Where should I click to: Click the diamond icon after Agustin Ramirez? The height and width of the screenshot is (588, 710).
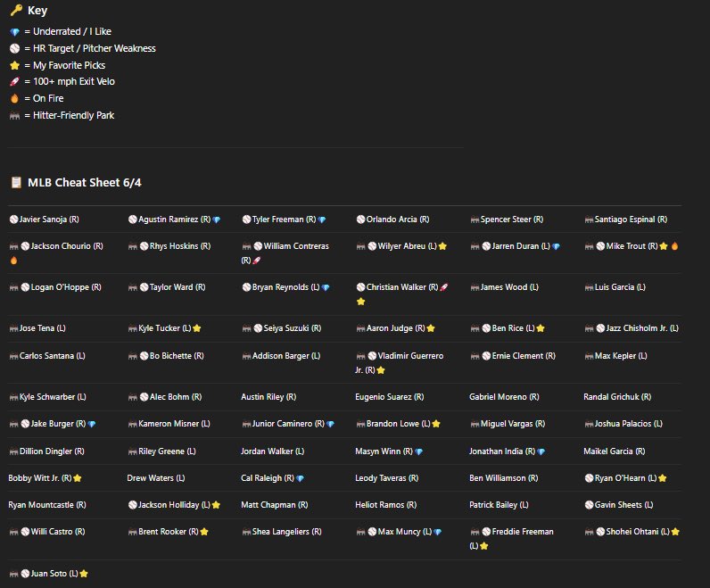tap(217, 219)
